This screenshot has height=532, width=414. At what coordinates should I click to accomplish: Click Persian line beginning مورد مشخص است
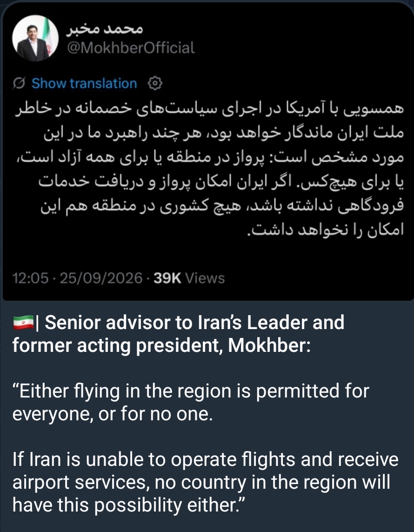[x=210, y=158]
